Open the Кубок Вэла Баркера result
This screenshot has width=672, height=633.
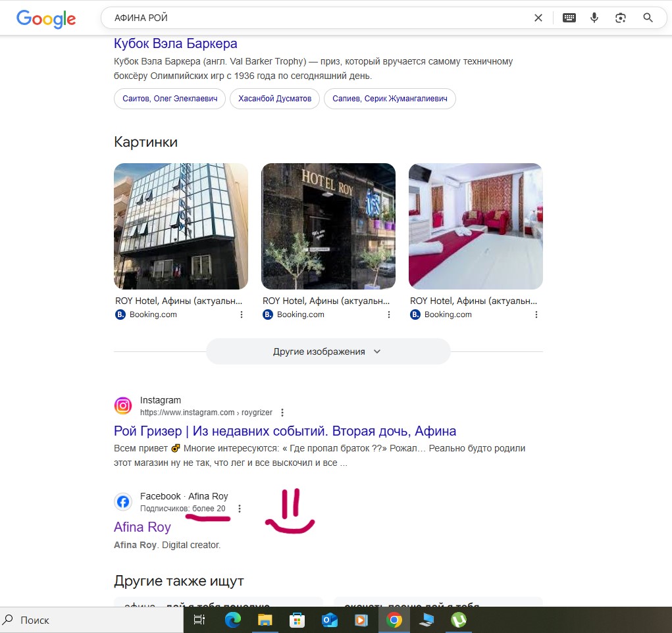click(175, 43)
